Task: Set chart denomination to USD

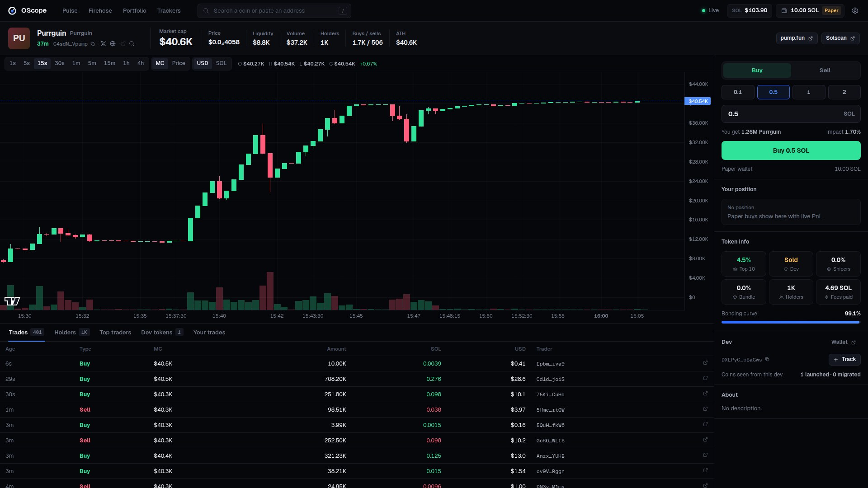Action: 203,63
